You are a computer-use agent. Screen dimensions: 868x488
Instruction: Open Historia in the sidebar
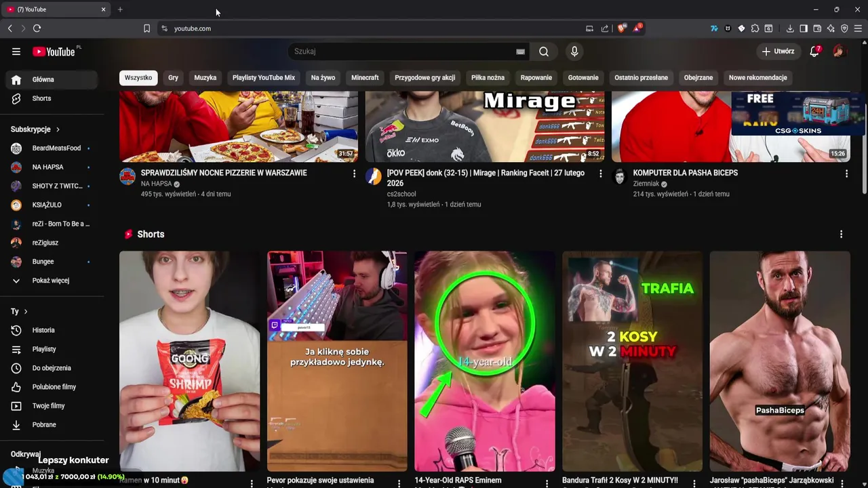(52, 330)
